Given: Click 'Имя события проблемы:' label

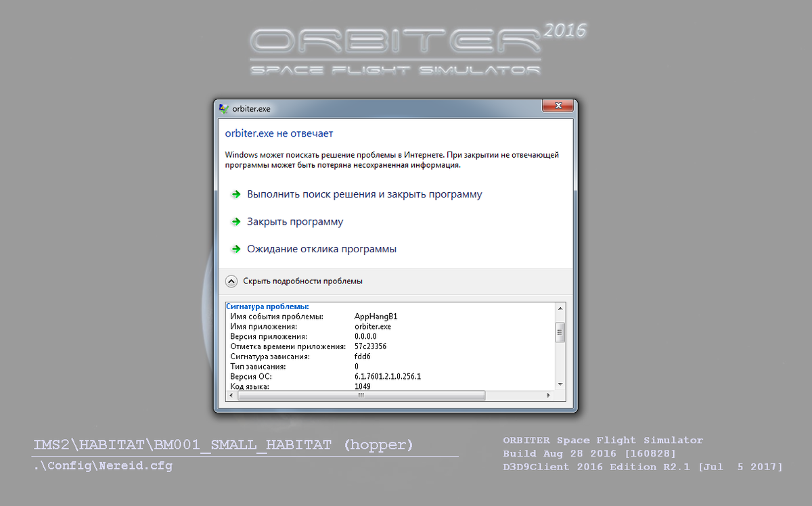Looking at the screenshot, I should tap(277, 317).
